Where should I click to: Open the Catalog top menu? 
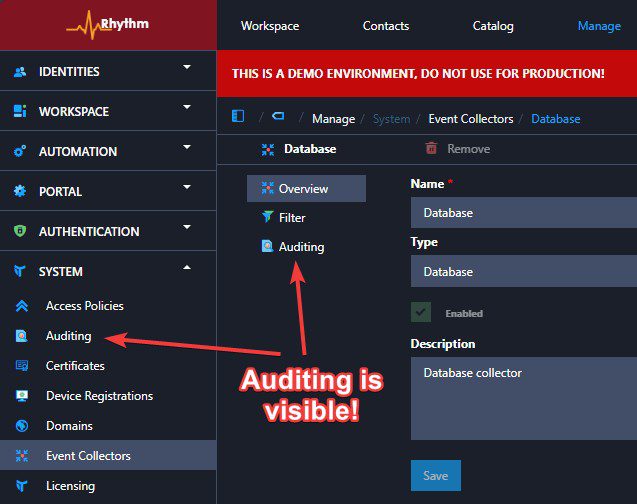click(493, 25)
